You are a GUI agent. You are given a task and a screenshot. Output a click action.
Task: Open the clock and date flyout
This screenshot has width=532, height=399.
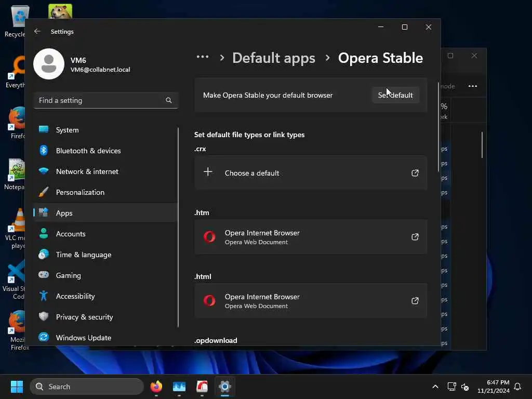[x=494, y=387]
